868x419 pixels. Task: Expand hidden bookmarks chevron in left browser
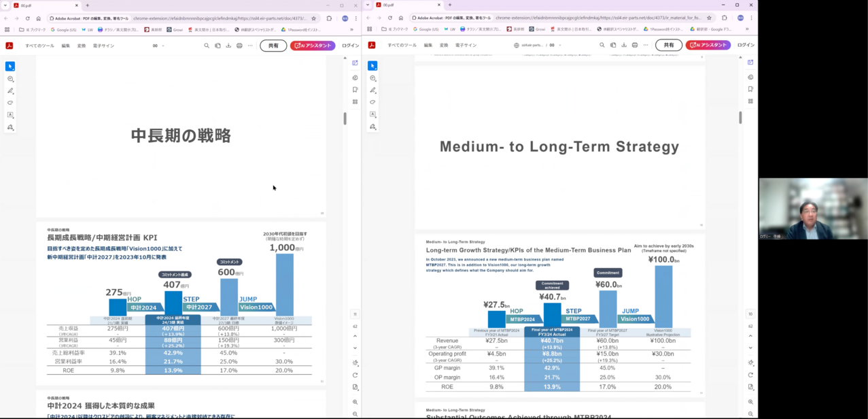click(x=351, y=29)
